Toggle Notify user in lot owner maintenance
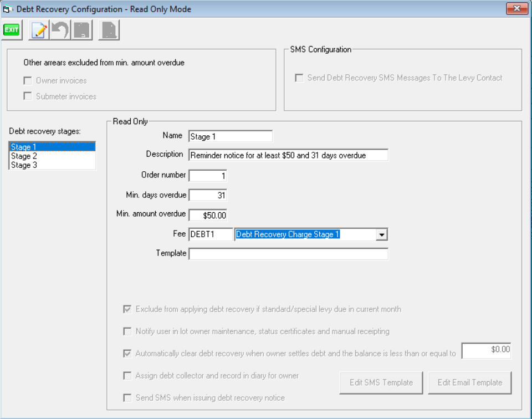Viewport: 532px width, 419px height. click(x=127, y=331)
